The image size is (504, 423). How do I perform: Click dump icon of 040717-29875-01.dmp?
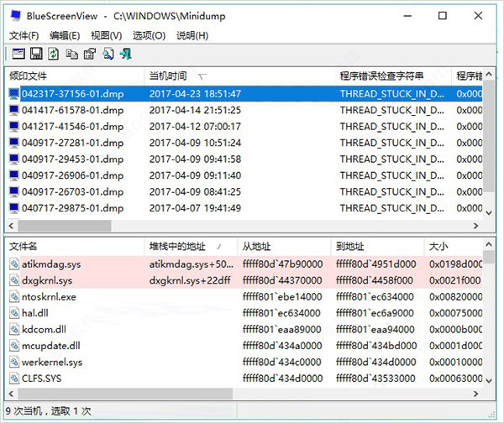coord(13,208)
